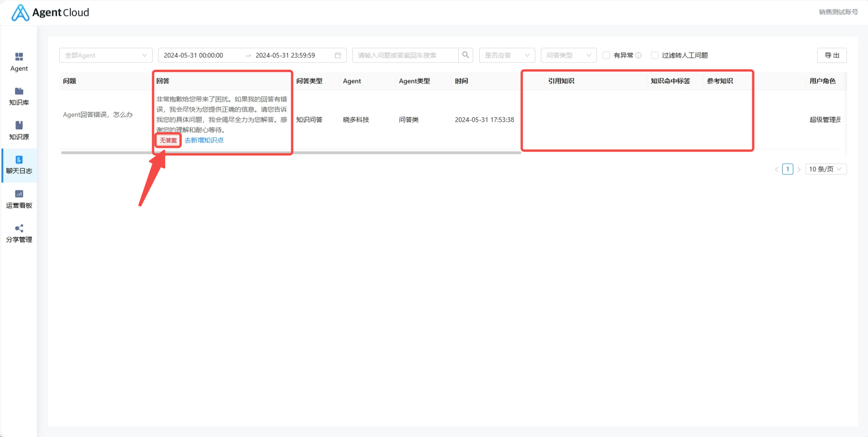Image resolution: width=868 pixels, height=437 pixels.
Task: Click the info icon beside 有异常
Action: [638, 55]
